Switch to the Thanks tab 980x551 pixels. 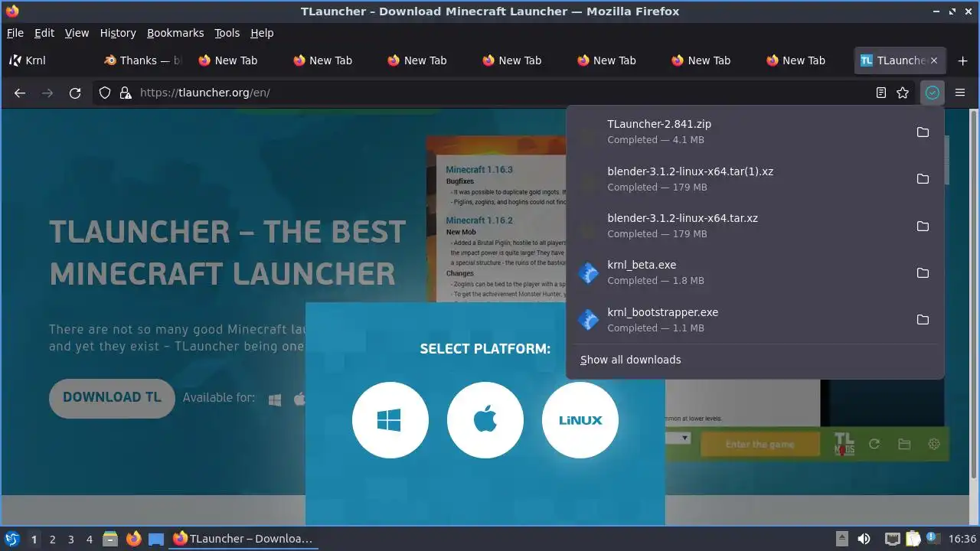click(143, 60)
